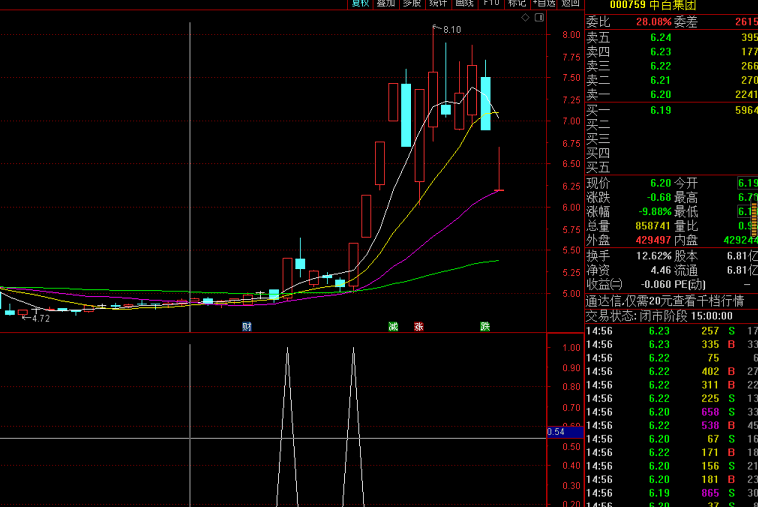
Task: Click the 8.00 price axis label
Action: [571, 35]
